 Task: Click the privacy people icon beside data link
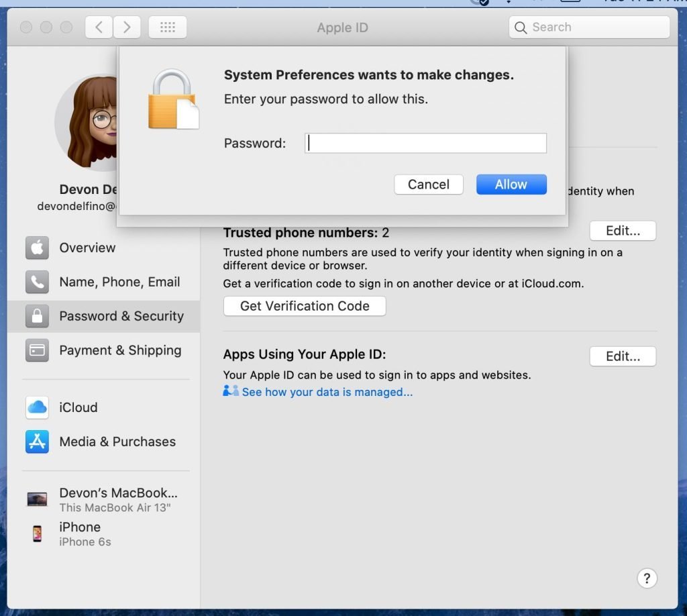tap(231, 391)
